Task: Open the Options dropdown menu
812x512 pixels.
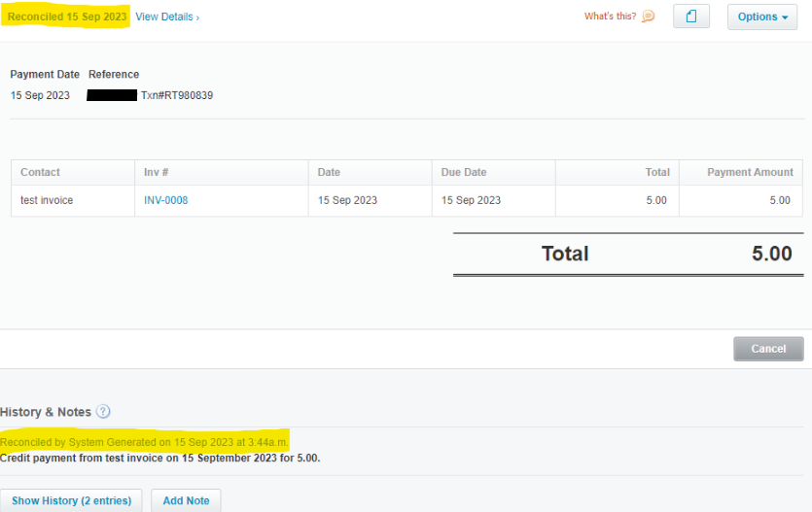Action: point(761,17)
